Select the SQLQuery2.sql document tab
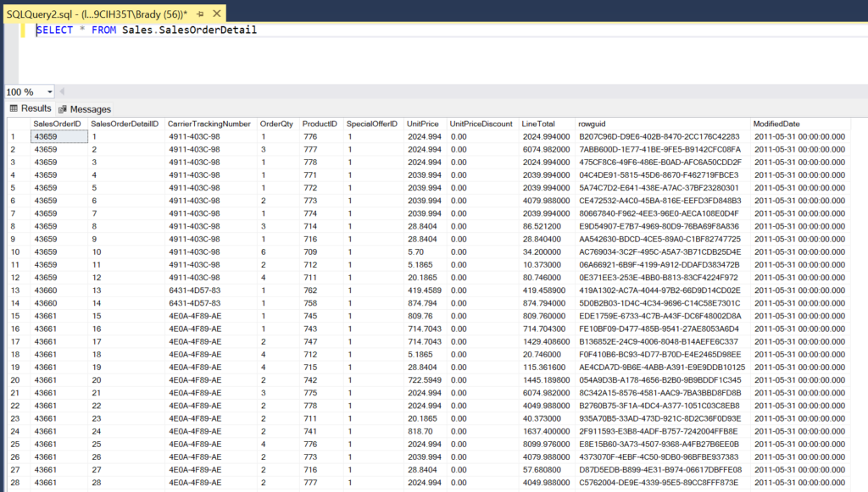Screen dimensions: 868x492 (x=85, y=14)
